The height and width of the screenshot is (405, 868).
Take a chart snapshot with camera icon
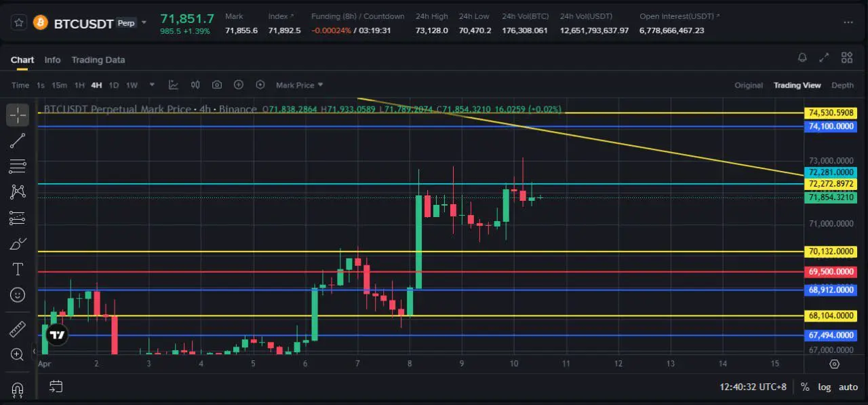click(x=217, y=85)
